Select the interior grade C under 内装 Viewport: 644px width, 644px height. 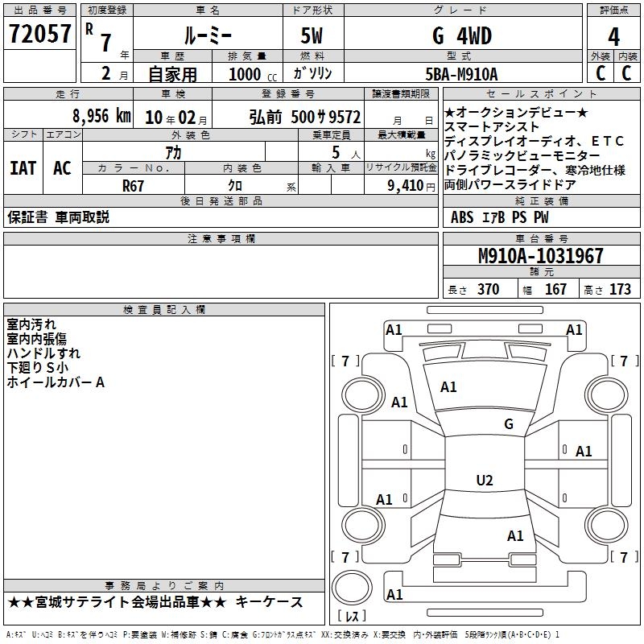click(x=627, y=73)
